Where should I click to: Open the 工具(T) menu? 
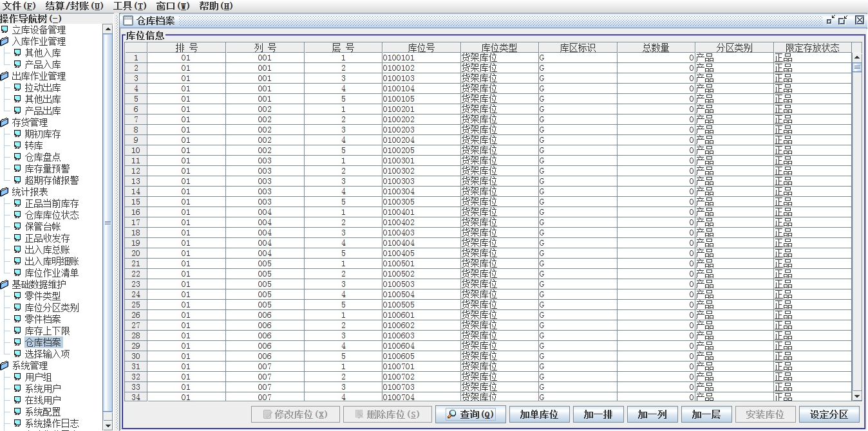coord(129,6)
